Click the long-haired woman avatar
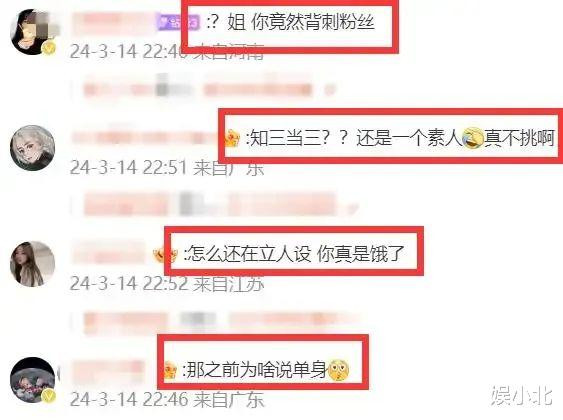 [x=32, y=264]
